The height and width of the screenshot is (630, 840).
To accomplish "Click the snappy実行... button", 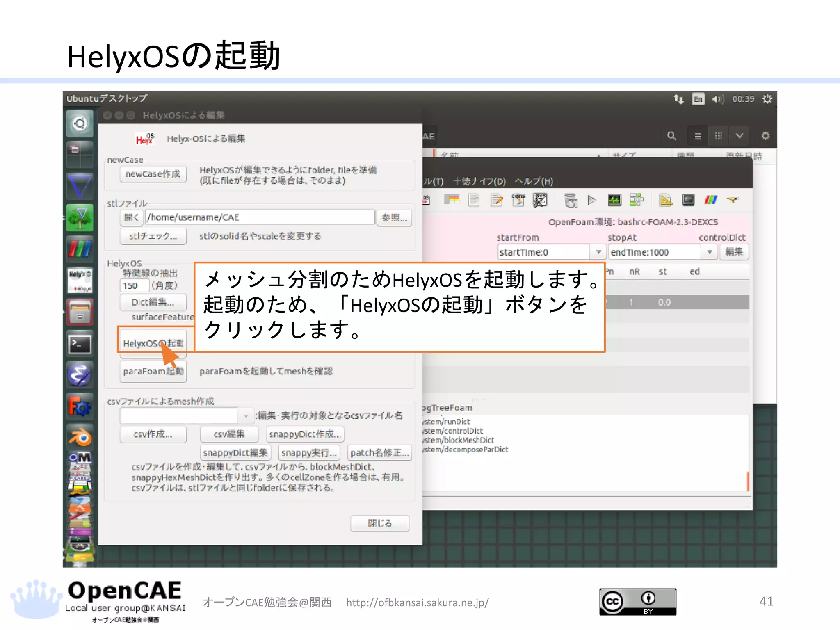I will (309, 453).
